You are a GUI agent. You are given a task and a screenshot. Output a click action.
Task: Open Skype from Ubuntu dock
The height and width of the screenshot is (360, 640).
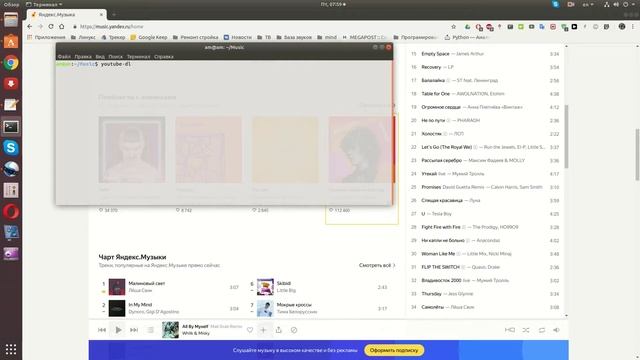(11, 147)
